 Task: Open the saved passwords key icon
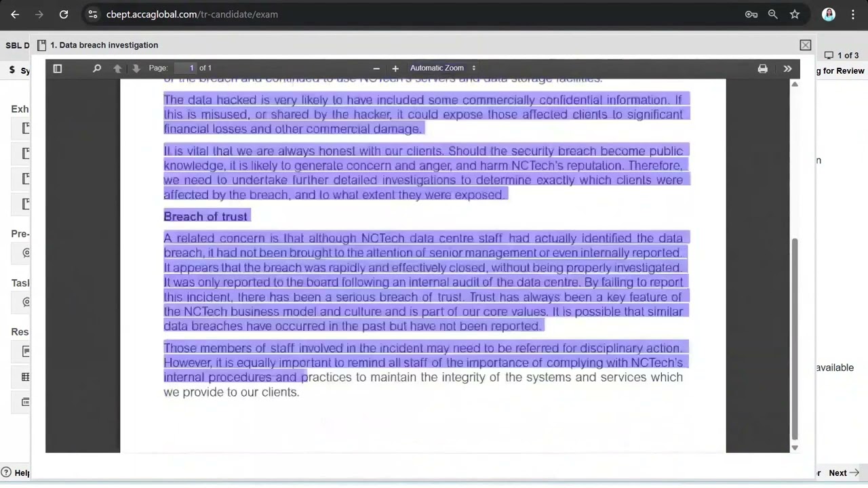point(751,14)
